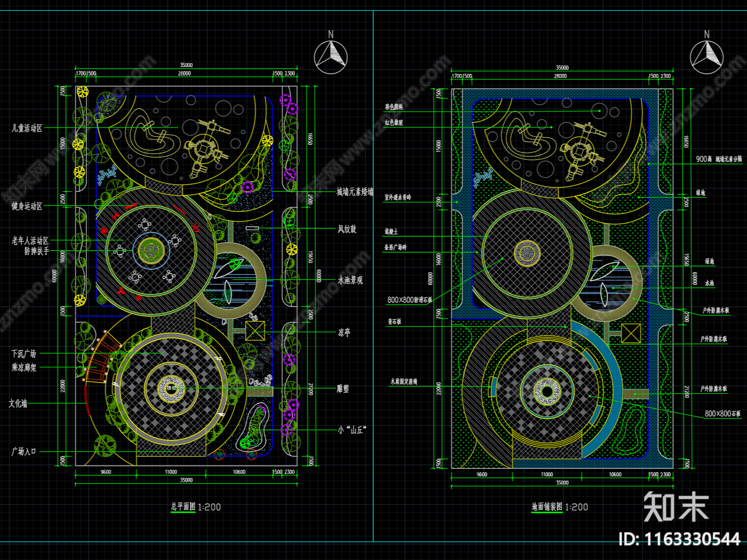Click the 地面铺装图 1:200 drawing title
747x560 pixels.
coord(560,507)
